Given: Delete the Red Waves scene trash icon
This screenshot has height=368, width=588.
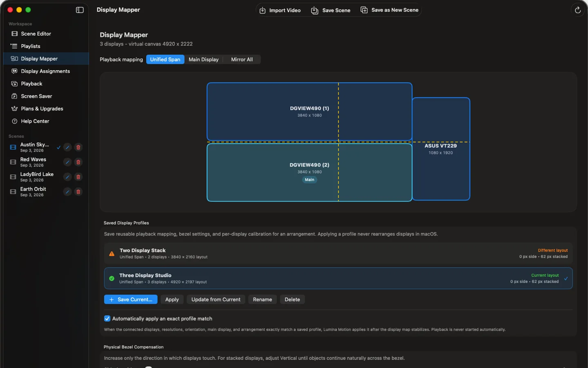Looking at the screenshot, I should pyautogui.click(x=78, y=162).
